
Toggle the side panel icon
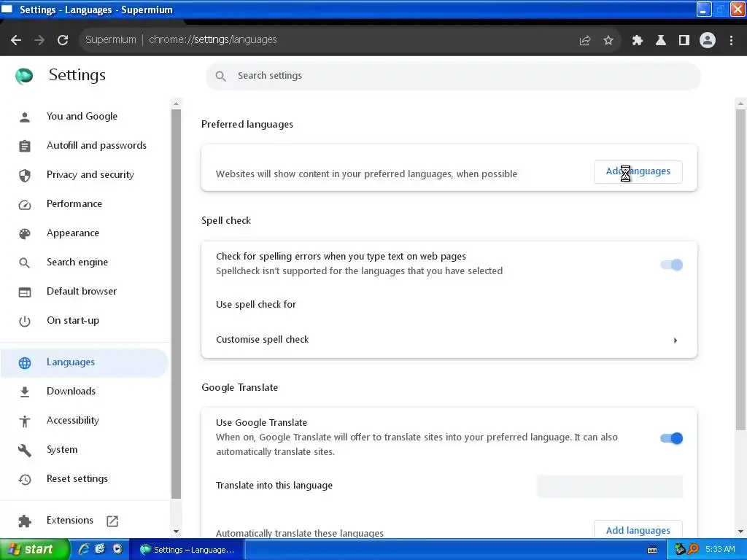coord(684,40)
